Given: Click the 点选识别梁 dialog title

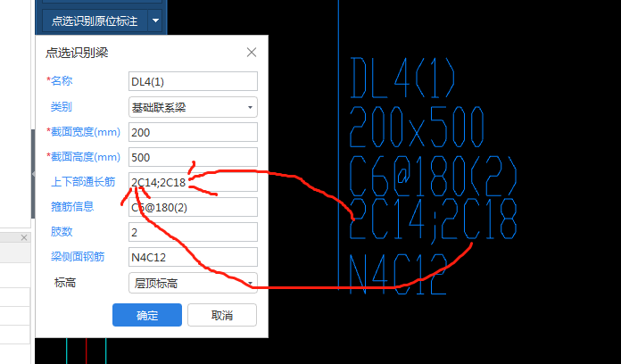Looking at the screenshot, I should tap(77, 53).
